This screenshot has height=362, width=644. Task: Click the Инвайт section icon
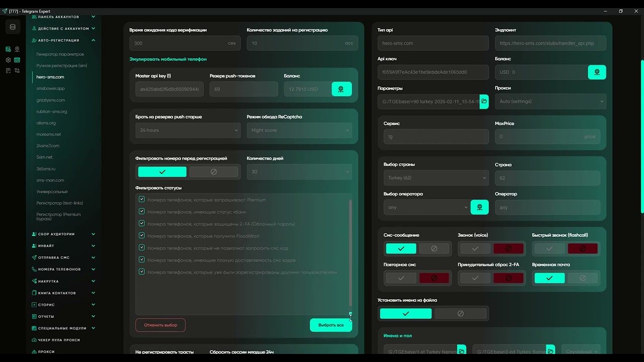[34, 246]
